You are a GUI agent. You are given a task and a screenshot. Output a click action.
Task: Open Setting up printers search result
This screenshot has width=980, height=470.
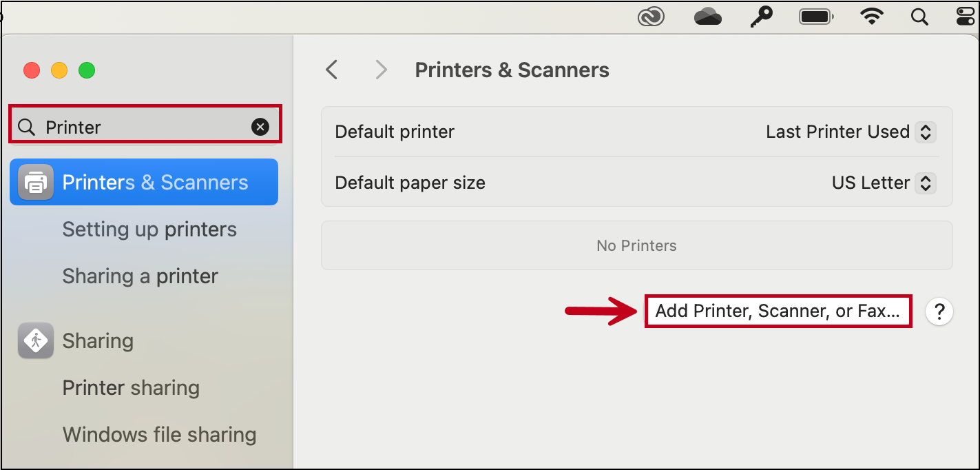coord(149,229)
